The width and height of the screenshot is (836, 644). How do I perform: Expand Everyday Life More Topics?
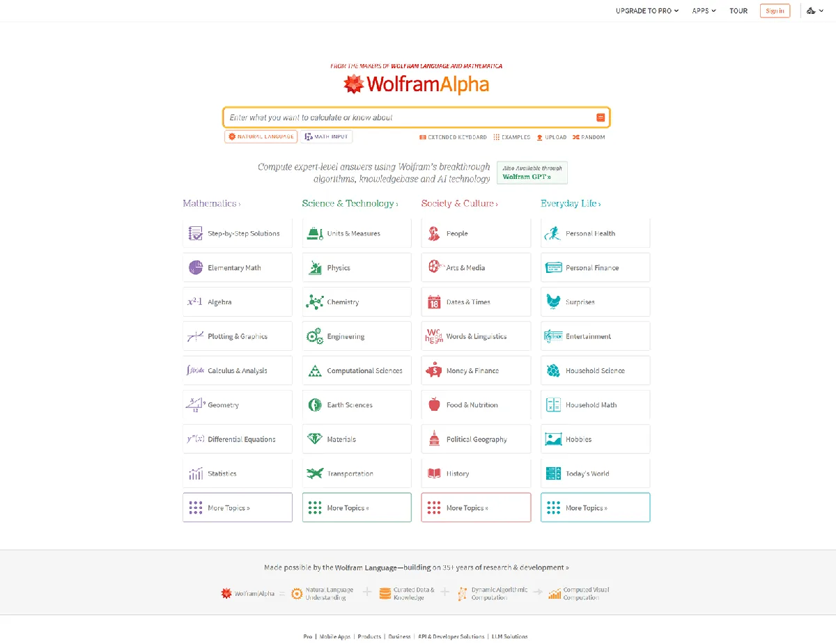pos(595,508)
